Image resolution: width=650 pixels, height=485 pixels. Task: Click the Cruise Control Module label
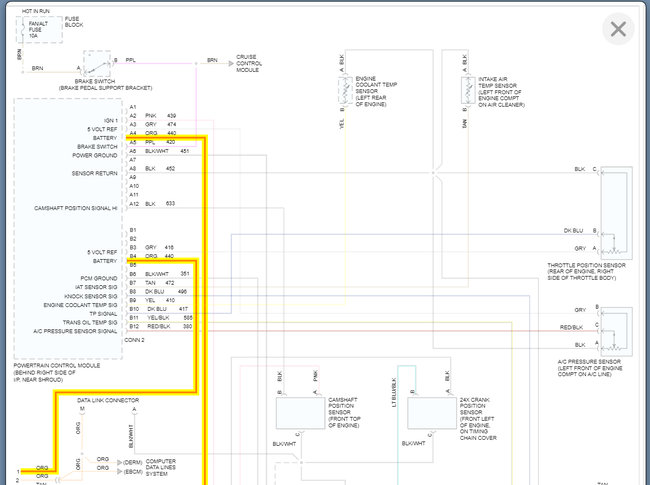click(250, 65)
